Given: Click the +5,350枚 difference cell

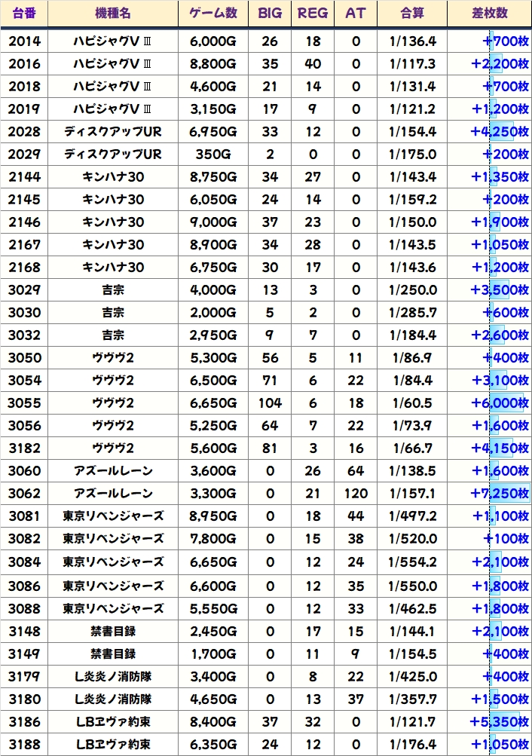Looking at the screenshot, I should [488, 721].
